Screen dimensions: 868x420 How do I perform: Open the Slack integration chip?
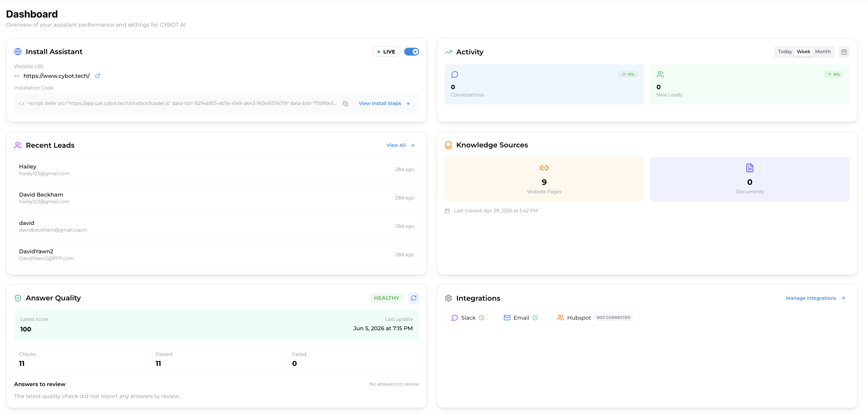click(x=467, y=318)
